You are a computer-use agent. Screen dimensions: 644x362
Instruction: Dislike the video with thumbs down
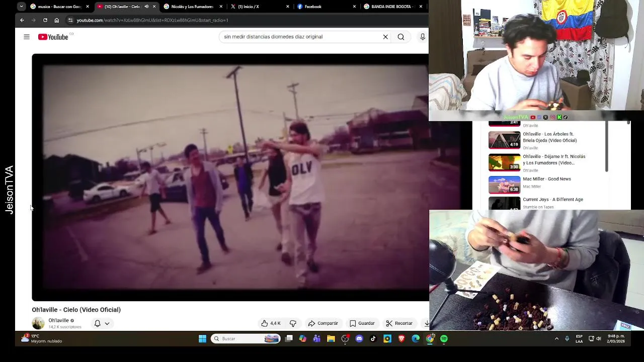(293, 323)
